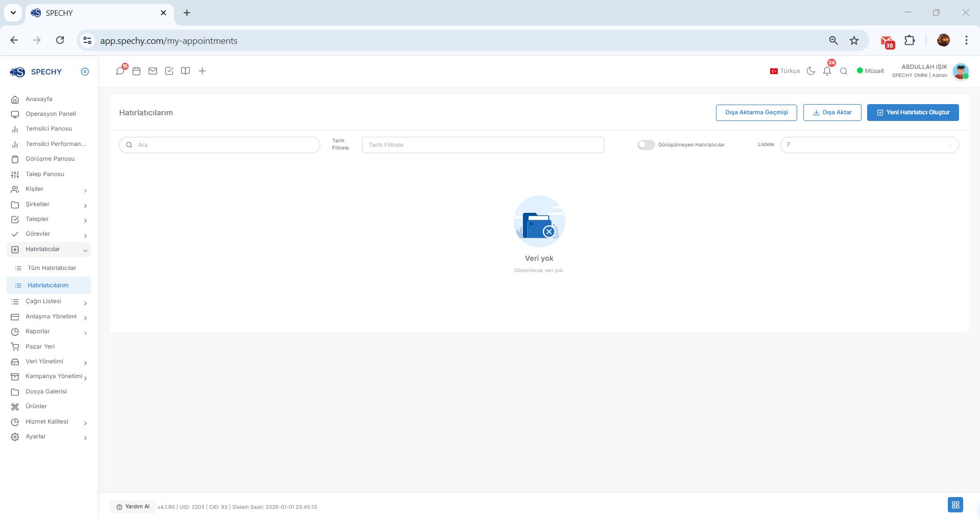
Task: Open the Listele dropdown showing 7
Action: click(x=869, y=145)
